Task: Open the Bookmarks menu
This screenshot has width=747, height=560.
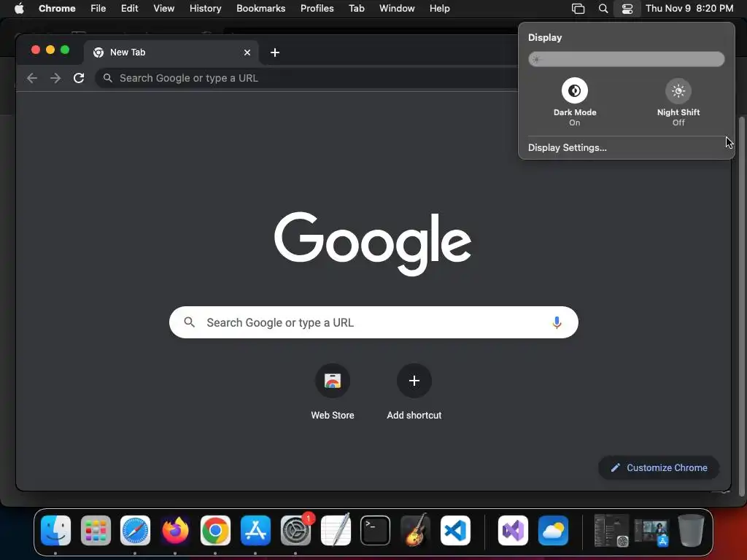Action: [x=261, y=9]
